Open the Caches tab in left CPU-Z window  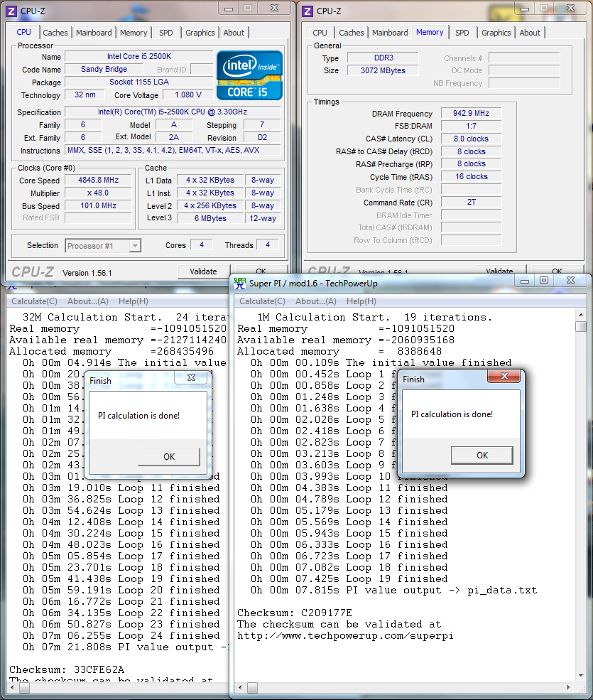coord(55,33)
